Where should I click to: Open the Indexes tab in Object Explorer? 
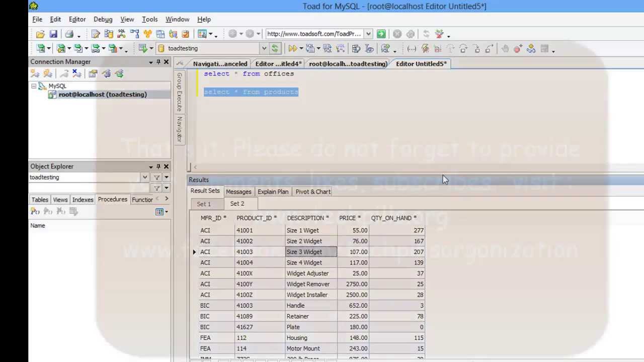[83, 200]
